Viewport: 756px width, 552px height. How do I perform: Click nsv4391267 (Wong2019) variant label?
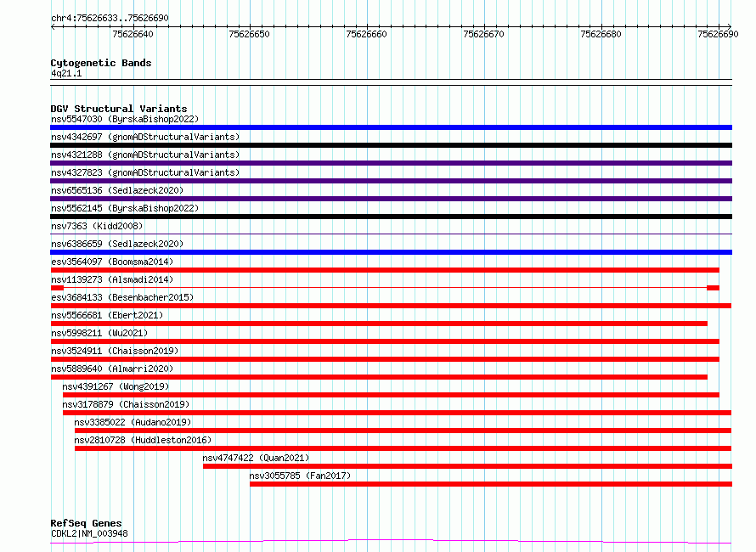(x=116, y=386)
